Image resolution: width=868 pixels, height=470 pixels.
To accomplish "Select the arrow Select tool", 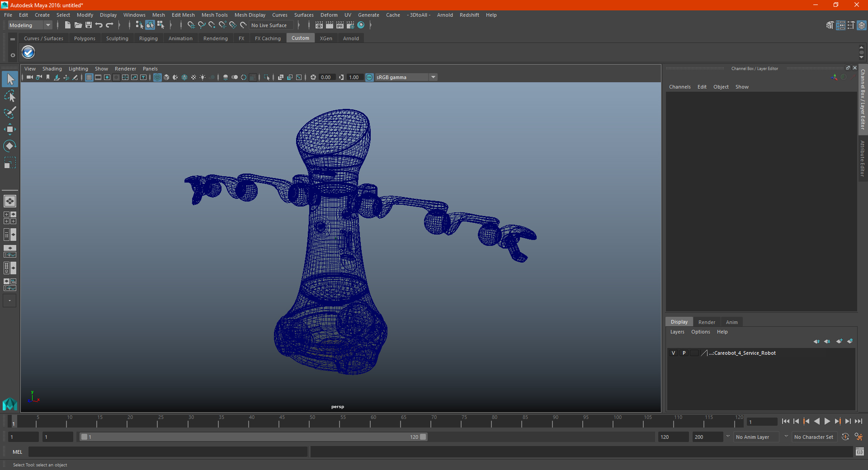I will point(10,79).
